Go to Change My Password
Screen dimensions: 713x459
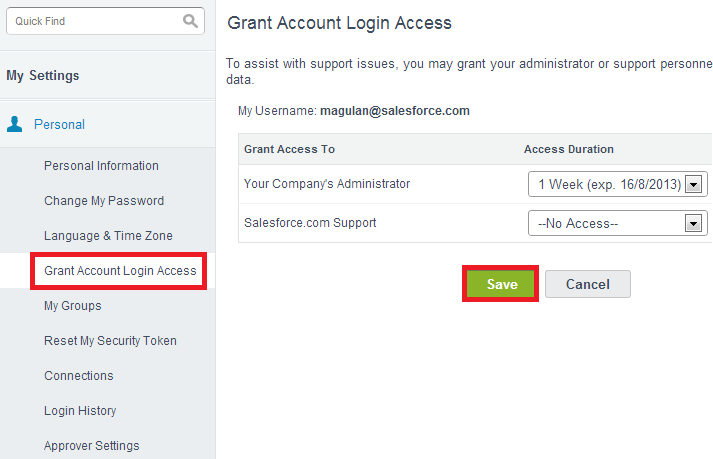pos(104,201)
